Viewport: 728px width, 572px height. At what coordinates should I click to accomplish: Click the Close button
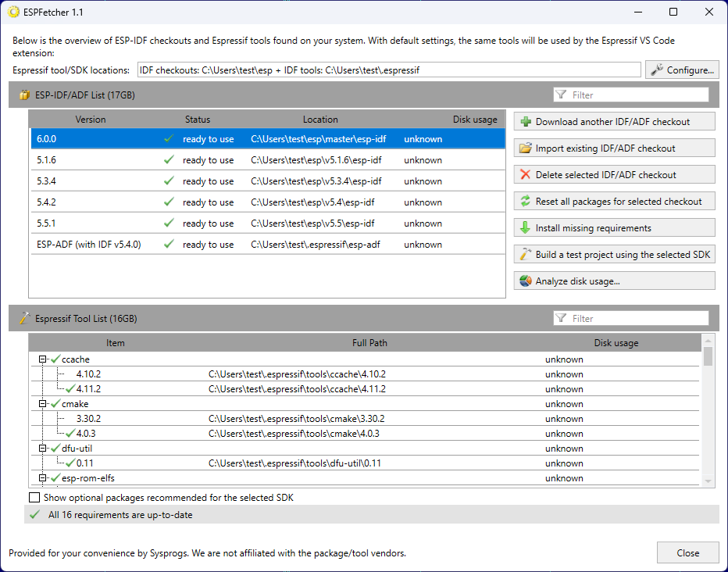point(687,552)
